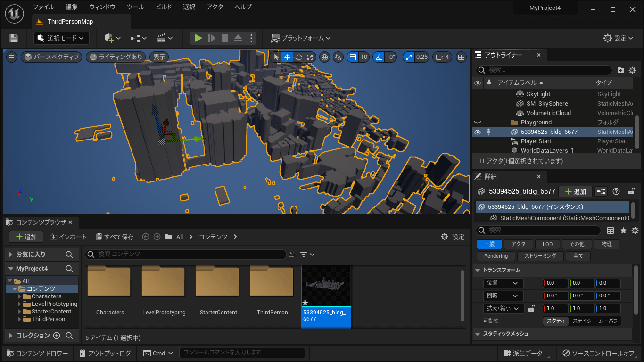Choose the rotate gizmo tool
This screenshot has height=362, width=644.
pyautogui.click(x=299, y=57)
